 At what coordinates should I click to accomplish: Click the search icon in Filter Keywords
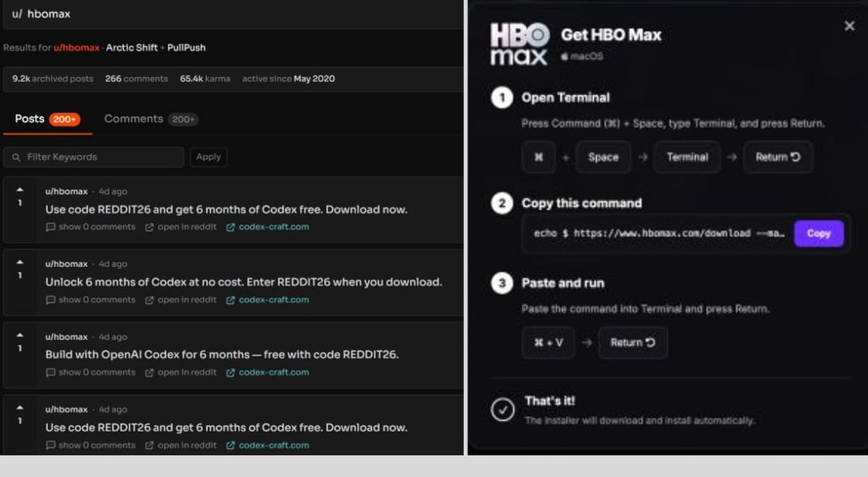pyautogui.click(x=16, y=157)
